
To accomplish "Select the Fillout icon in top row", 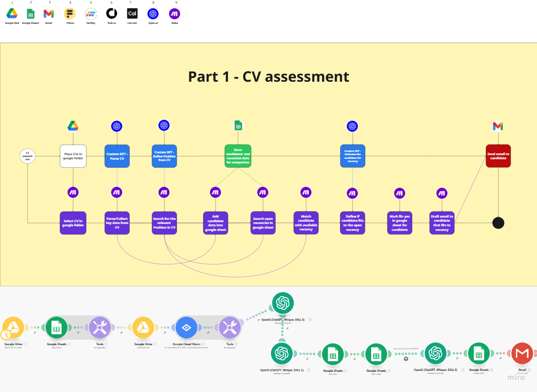I will [x=70, y=14].
